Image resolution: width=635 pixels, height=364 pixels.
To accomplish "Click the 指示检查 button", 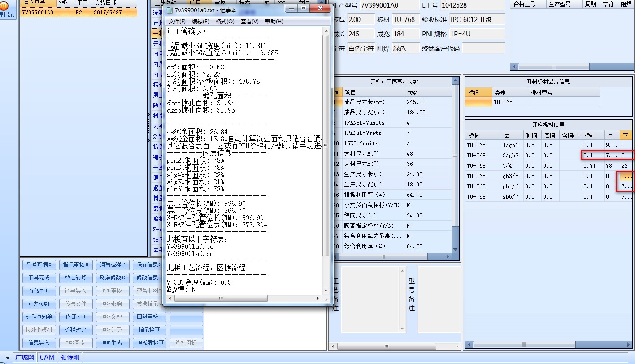I will tap(149, 329).
